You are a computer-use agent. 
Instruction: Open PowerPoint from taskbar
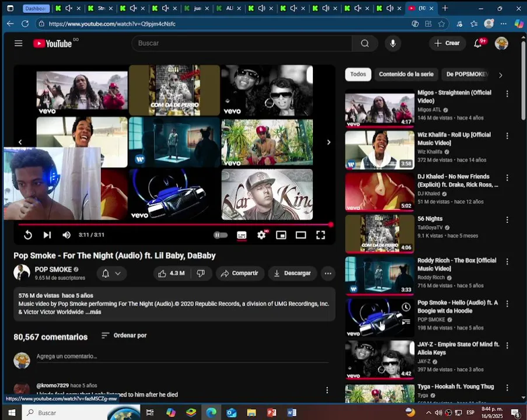271,412
